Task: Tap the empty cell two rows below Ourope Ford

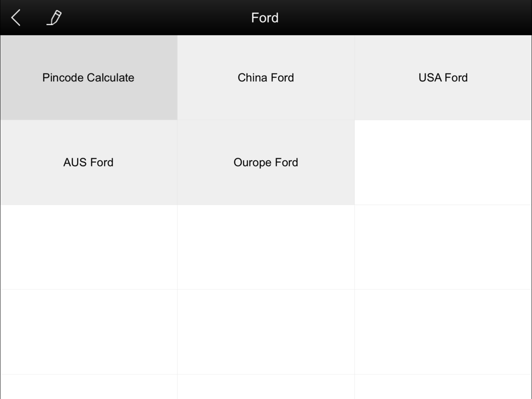Action: (x=265, y=332)
